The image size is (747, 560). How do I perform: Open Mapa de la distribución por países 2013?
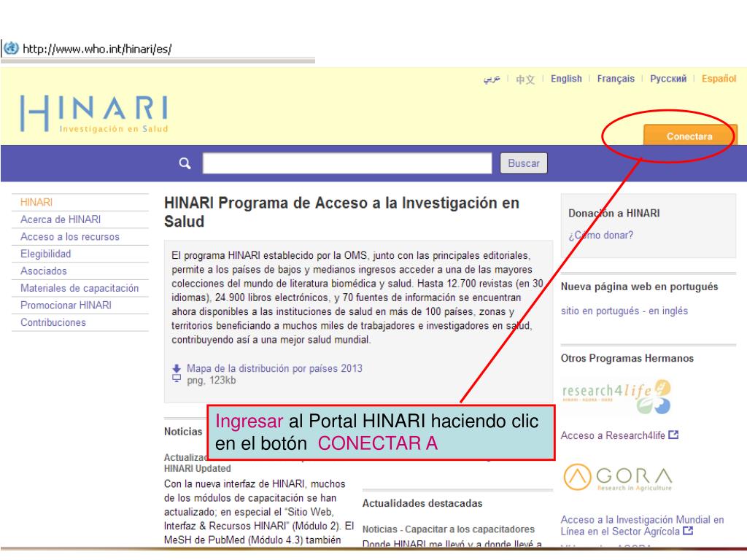[274, 368]
